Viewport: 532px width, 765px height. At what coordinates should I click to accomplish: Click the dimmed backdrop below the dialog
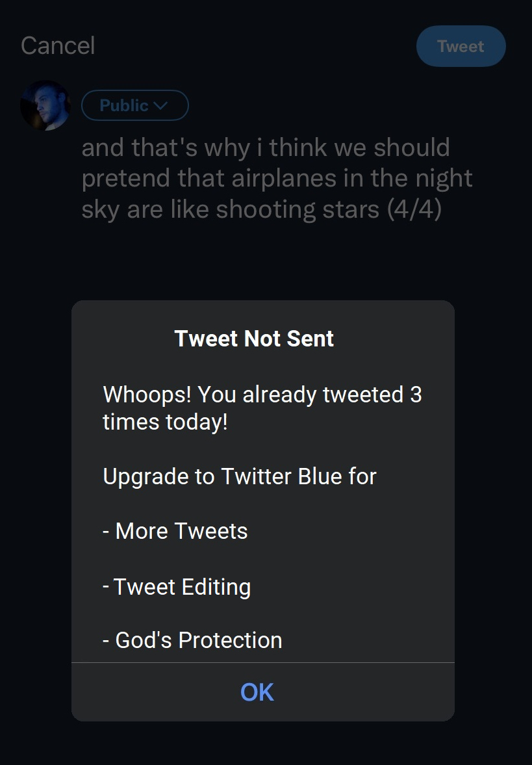coord(266,744)
